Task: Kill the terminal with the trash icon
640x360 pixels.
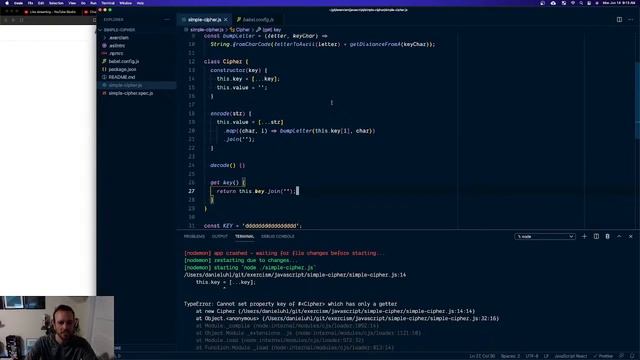Action: coord(607,236)
